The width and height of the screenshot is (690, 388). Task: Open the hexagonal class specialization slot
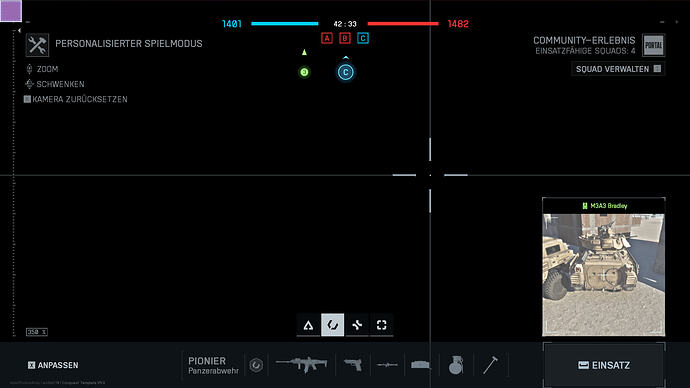click(256, 365)
